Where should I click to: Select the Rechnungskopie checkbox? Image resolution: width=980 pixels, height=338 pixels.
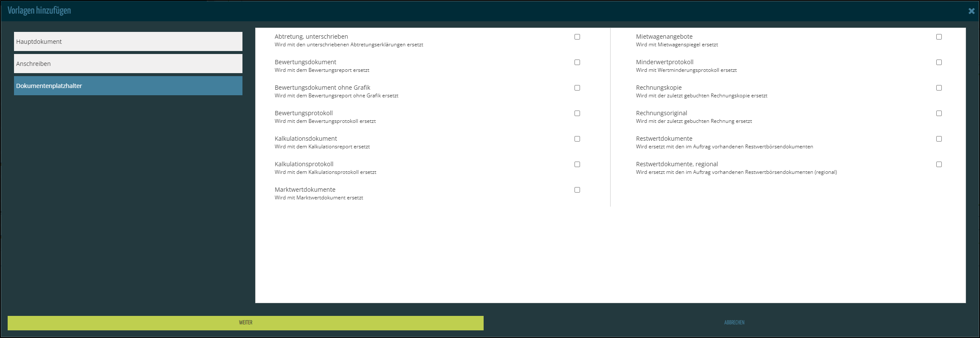pyautogui.click(x=939, y=88)
